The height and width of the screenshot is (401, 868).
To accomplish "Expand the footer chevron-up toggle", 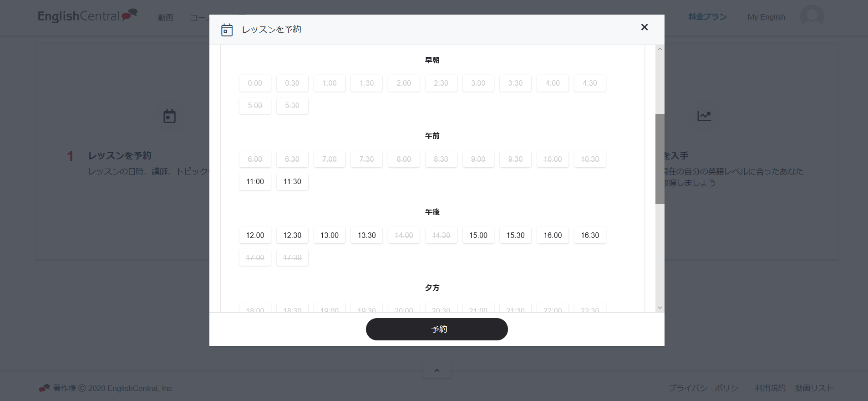I will pos(437,370).
